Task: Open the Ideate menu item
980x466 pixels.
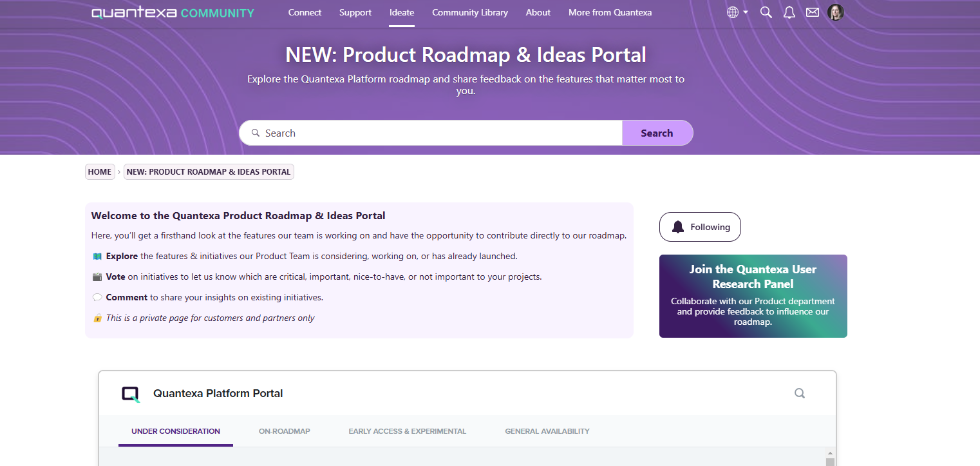Action: click(x=401, y=12)
